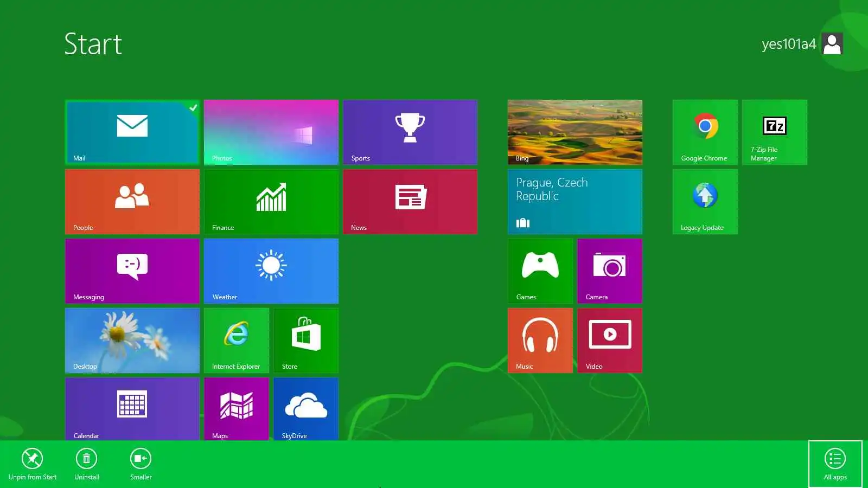Open the People tile
Viewport: 868px width, 488px height.
click(x=132, y=202)
